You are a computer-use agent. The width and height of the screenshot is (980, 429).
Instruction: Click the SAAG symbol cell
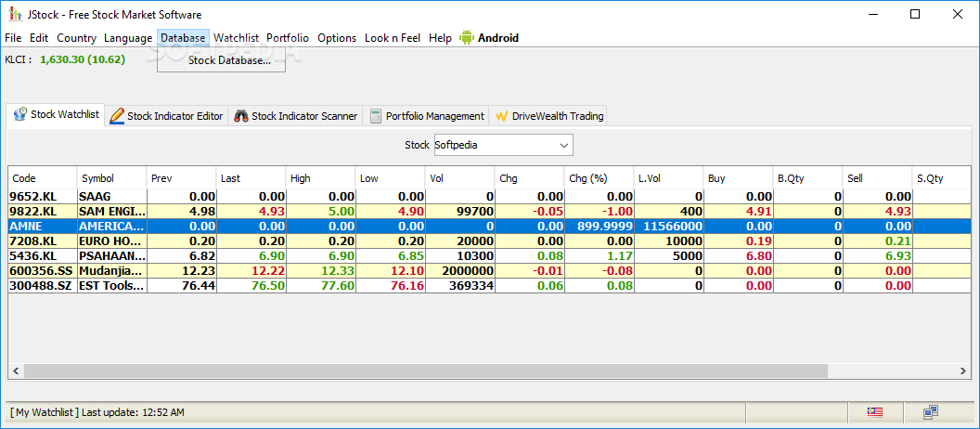point(112,196)
